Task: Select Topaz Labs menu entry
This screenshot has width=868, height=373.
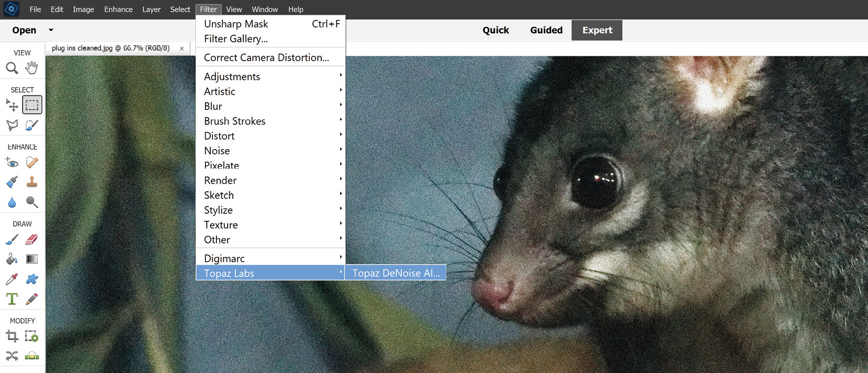Action: coord(271,273)
